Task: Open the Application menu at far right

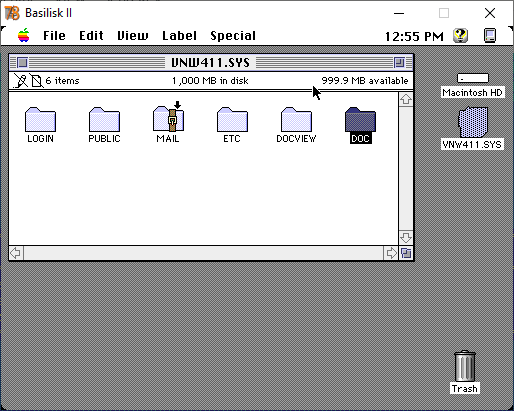Action: coord(490,35)
